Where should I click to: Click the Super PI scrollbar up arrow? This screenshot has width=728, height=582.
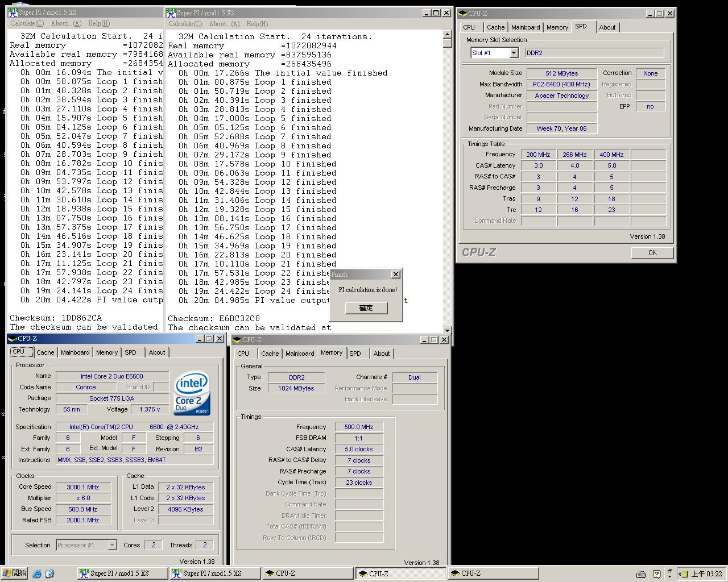coord(447,34)
